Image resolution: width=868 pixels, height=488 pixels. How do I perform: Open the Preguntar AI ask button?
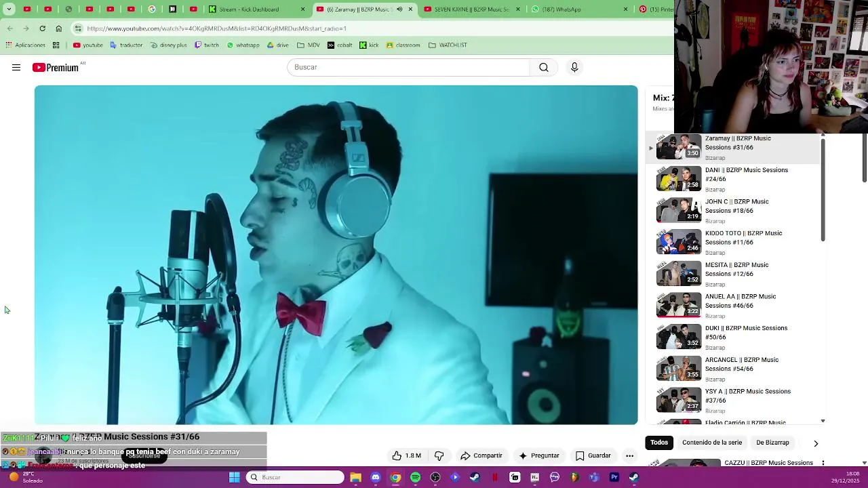pos(539,455)
